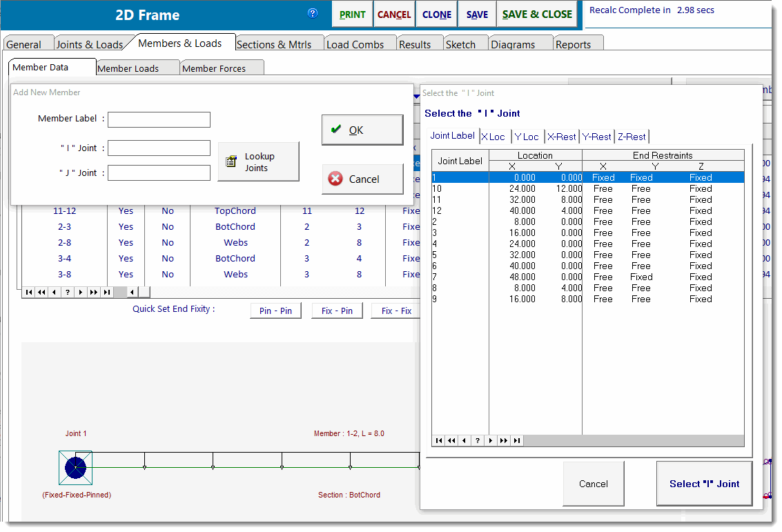Go to last record in joint list navigator
The image size is (782, 532).
517,441
